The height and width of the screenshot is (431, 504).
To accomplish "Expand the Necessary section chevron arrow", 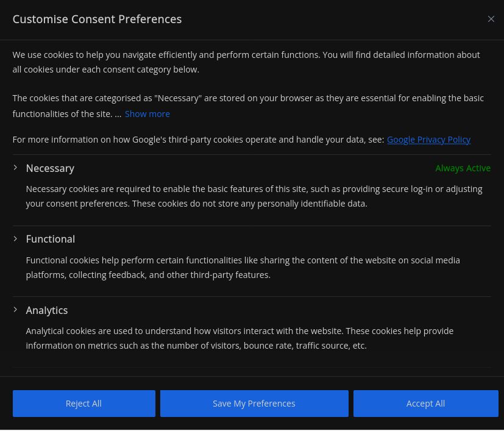I will [16, 168].
